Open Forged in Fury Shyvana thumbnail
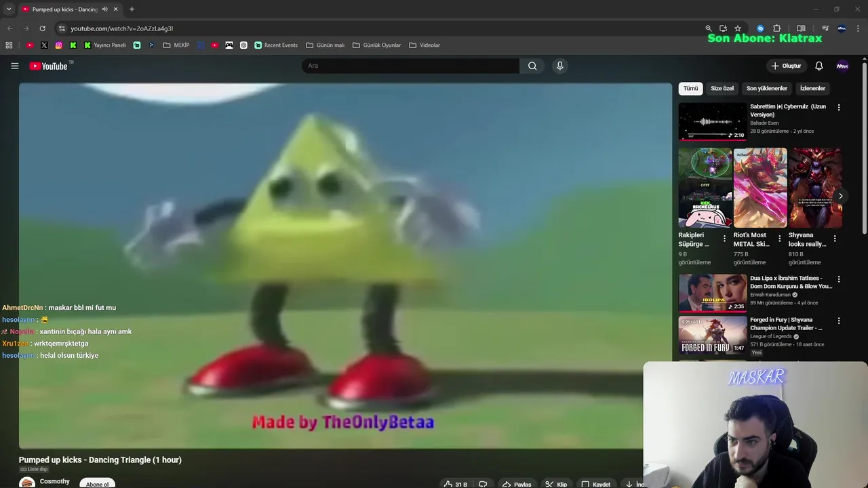This screenshot has height=488, width=868. (713, 334)
